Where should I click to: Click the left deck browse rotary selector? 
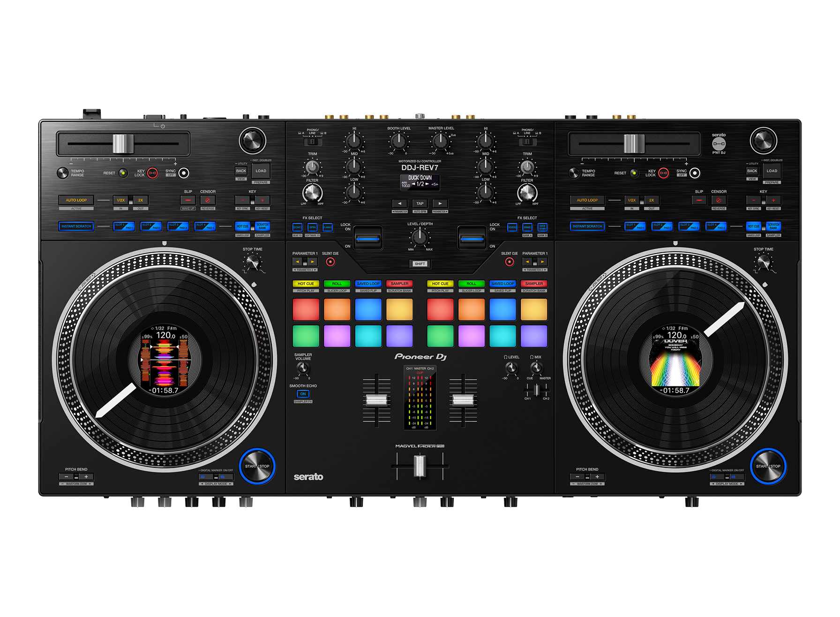pos(253,141)
